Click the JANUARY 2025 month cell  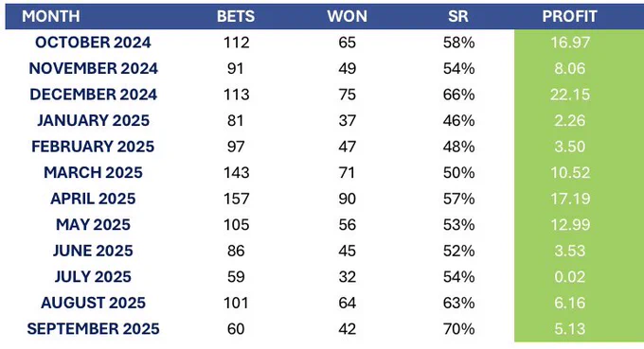pos(93,120)
